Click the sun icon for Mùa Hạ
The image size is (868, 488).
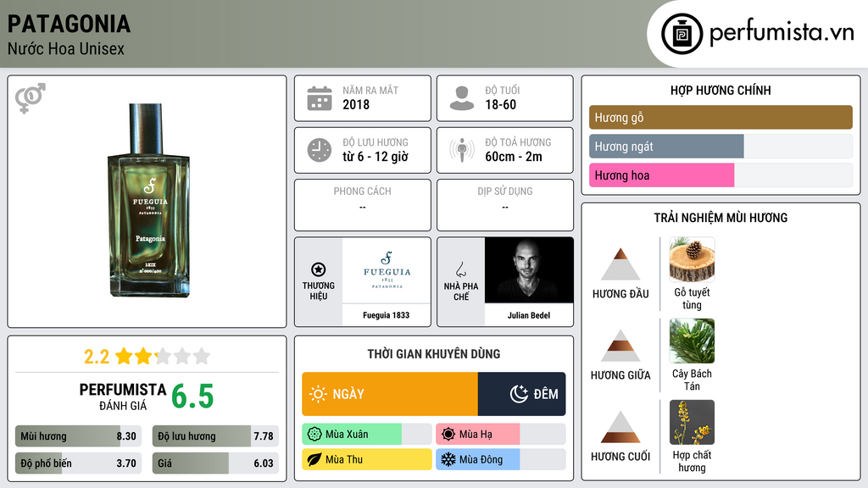[448, 435]
